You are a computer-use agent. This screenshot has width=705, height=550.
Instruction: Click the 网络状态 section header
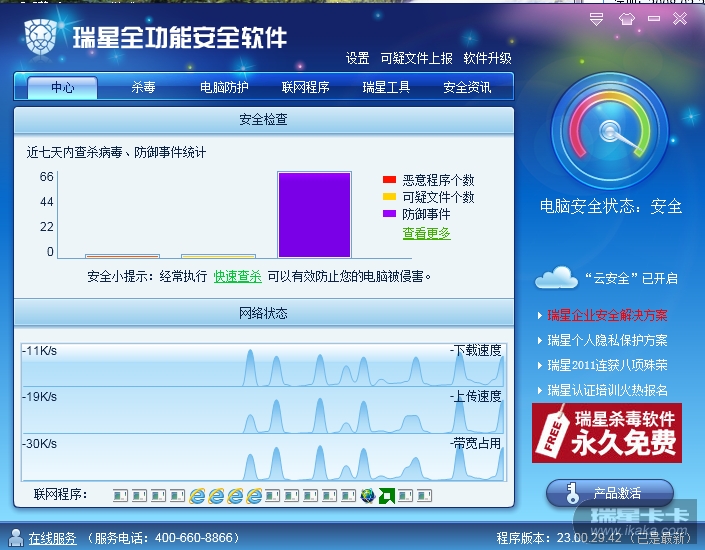click(264, 313)
